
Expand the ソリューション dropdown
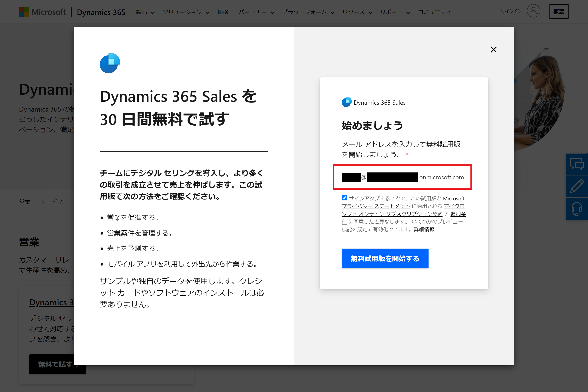pos(186,12)
